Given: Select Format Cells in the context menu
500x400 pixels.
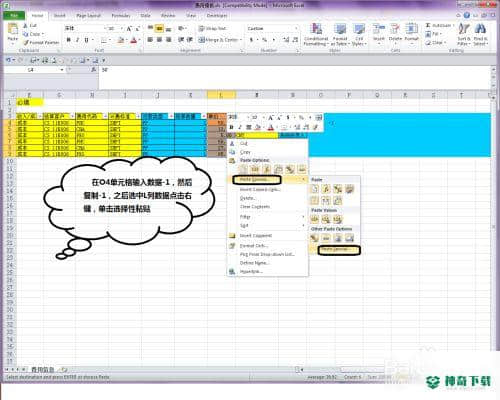Looking at the screenshot, I should pos(253,246).
